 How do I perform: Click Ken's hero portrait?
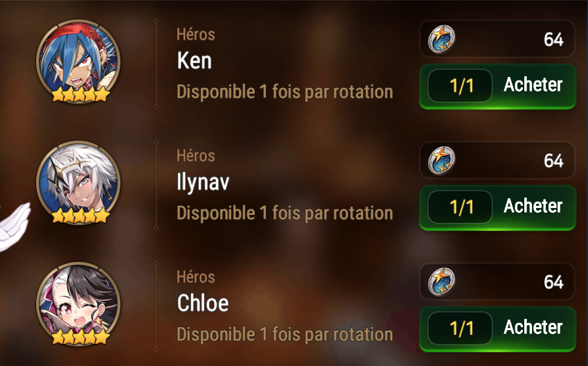78,61
